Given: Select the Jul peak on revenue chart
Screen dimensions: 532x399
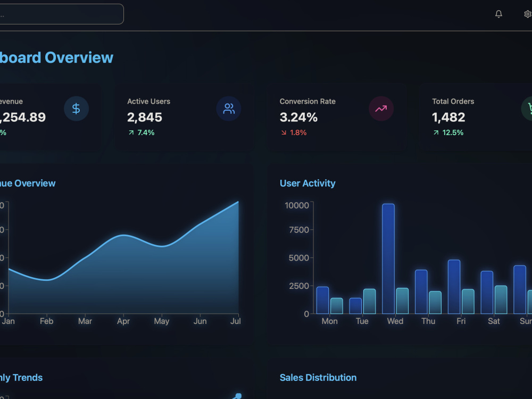Looking at the screenshot, I should point(238,202).
